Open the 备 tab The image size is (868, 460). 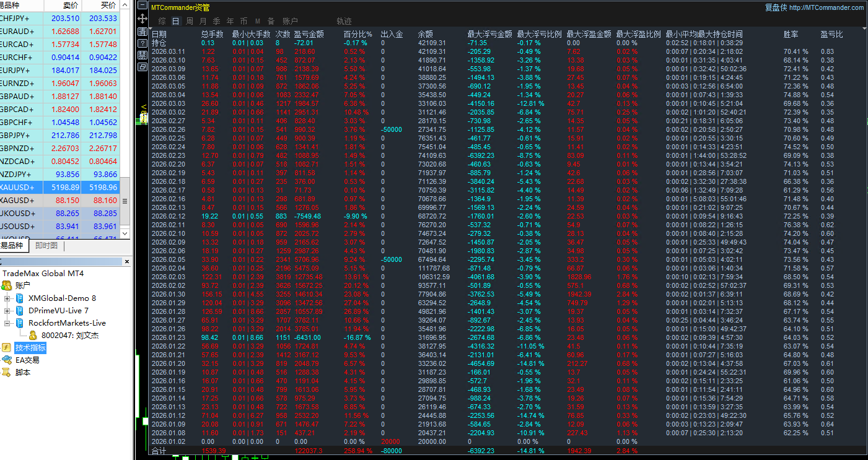[271, 21]
